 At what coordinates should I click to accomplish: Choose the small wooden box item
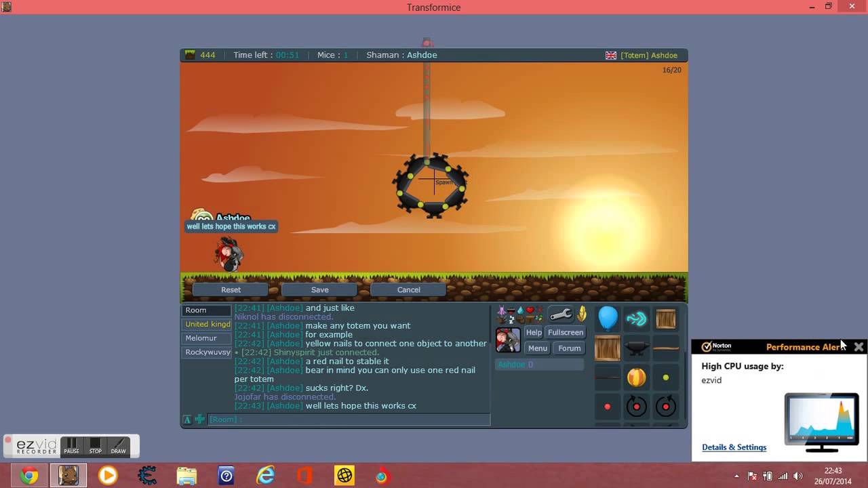665,319
